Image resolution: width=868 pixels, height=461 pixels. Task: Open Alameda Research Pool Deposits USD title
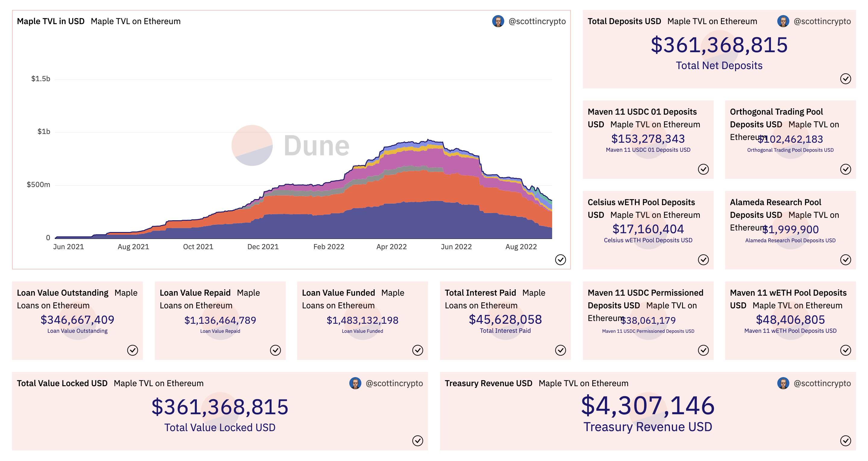pos(776,208)
